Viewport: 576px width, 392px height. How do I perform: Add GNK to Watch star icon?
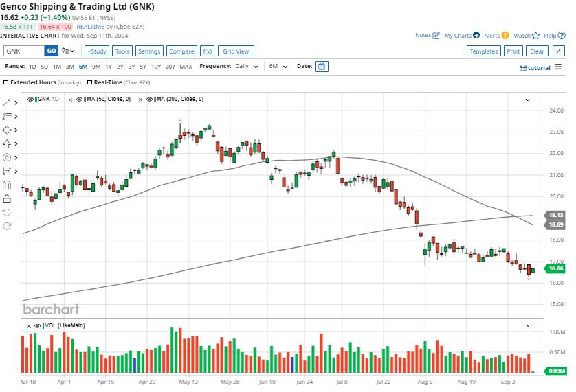tap(536, 36)
